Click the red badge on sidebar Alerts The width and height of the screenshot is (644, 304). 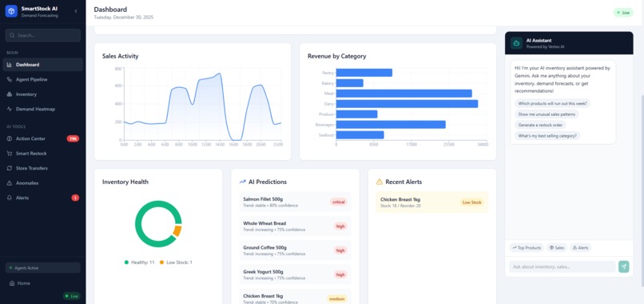[75, 198]
